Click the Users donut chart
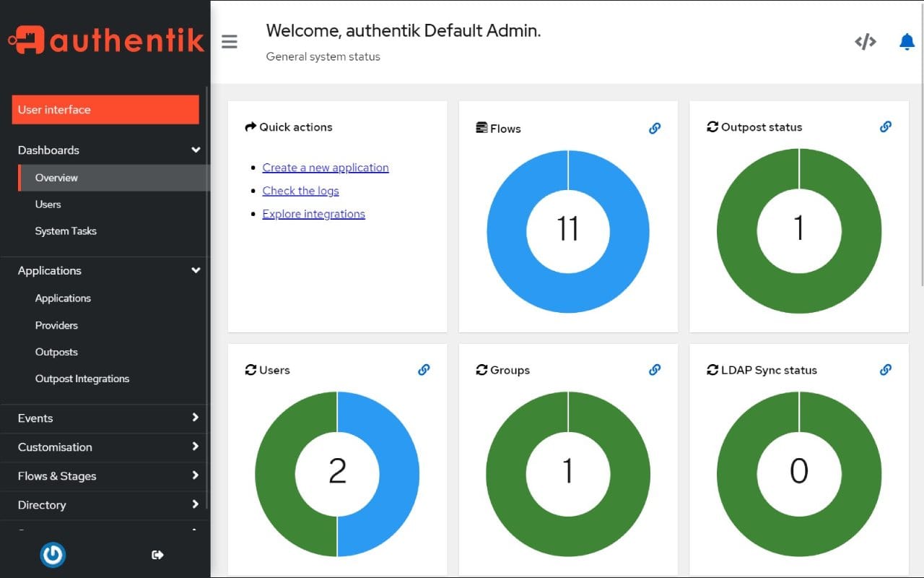Viewport: 924px width, 578px height. [337, 473]
